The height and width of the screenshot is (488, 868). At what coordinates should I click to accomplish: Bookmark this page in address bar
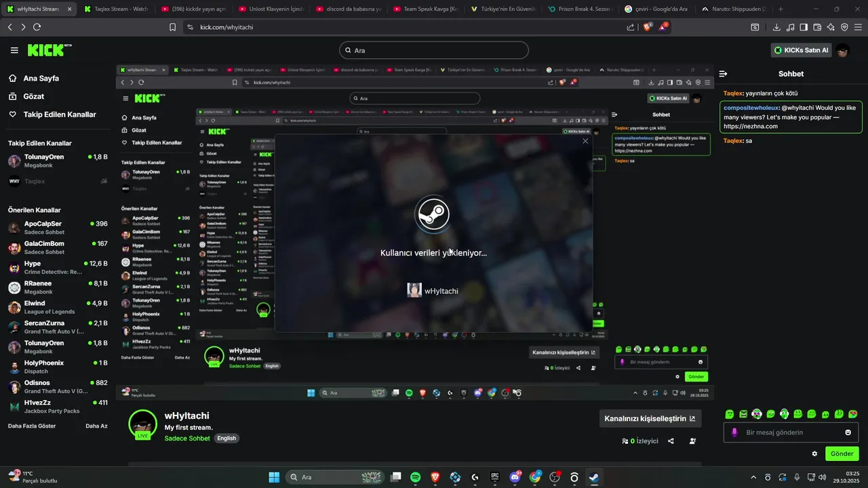173,27
